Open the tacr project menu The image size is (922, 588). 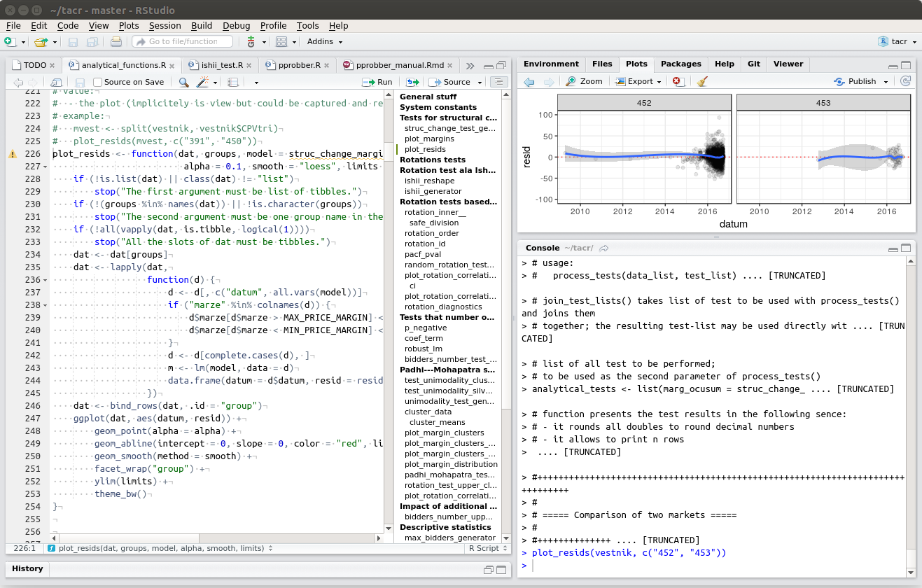click(897, 41)
